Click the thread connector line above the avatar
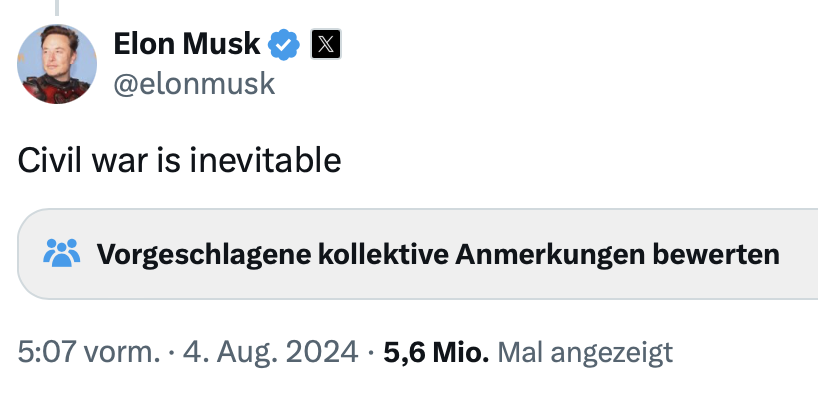818x404 pixels. (x=57, y=6)
